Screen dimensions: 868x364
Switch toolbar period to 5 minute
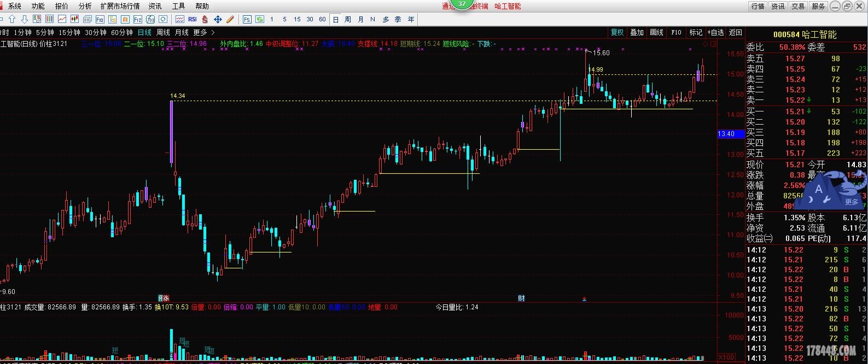284,19
